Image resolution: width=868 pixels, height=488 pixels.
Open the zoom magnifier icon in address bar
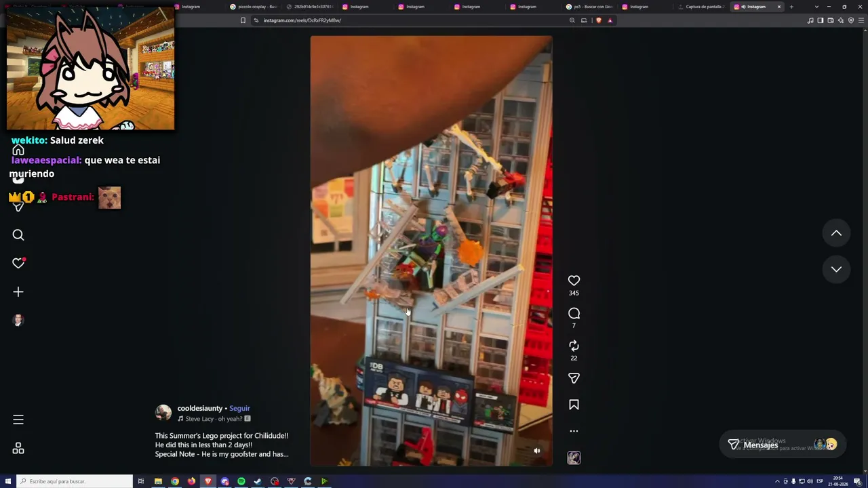(572, 20)
